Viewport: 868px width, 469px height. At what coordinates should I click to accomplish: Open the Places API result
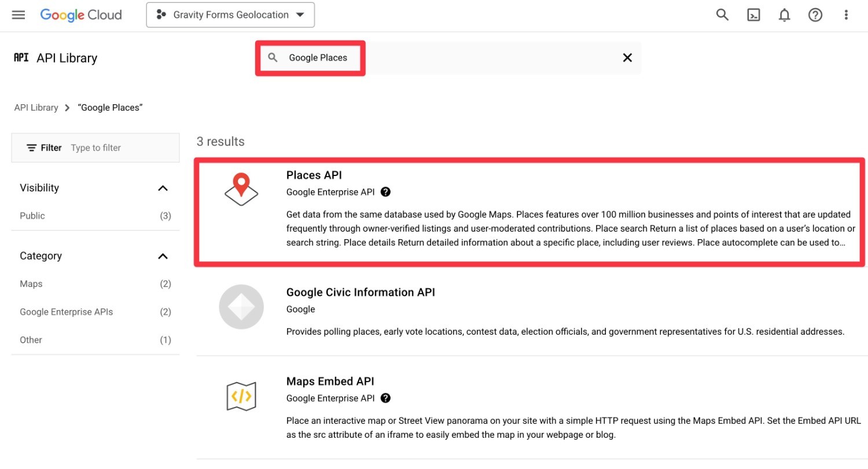pos(314,175)
